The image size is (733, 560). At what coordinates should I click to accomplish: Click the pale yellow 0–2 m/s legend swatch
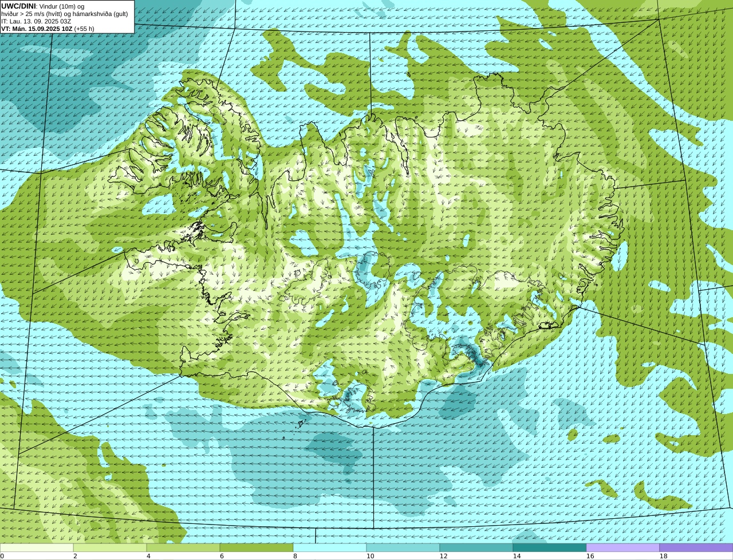[37, 548]
